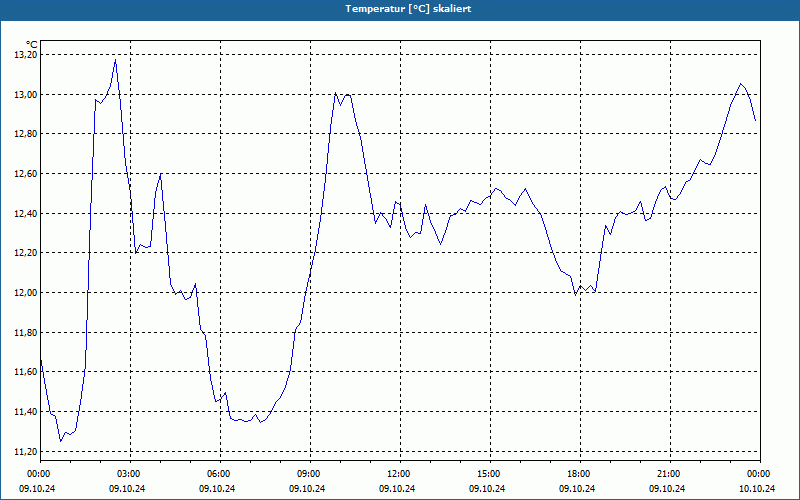The image size is (800, 500).
Task: Select the 13,20 y-axis value
Action: [25, 55]
